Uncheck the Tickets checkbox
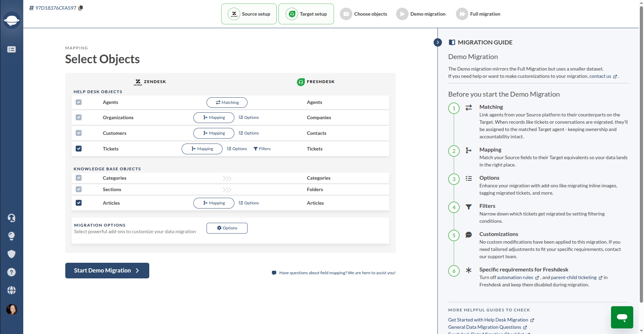Screen dimensions: 644x334 click(79, 149)
